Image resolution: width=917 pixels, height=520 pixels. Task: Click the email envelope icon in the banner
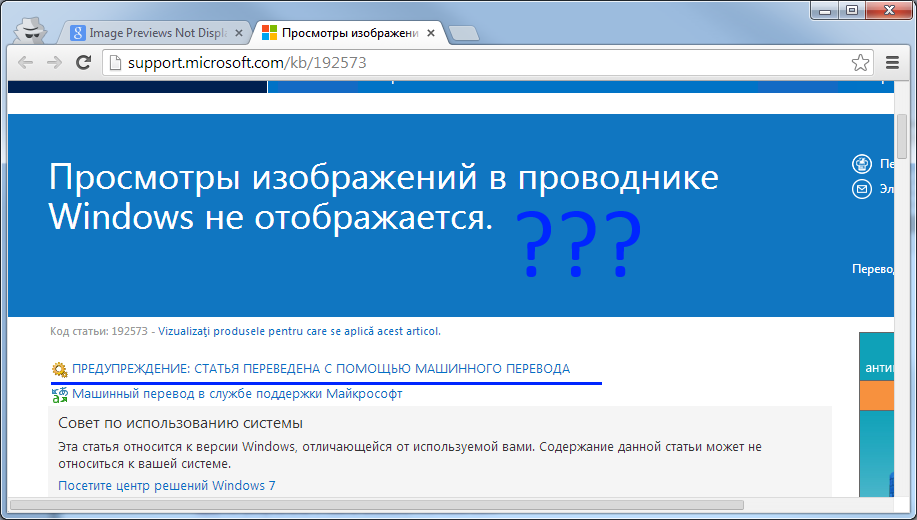pyautogui.click(x=861, y=189)
